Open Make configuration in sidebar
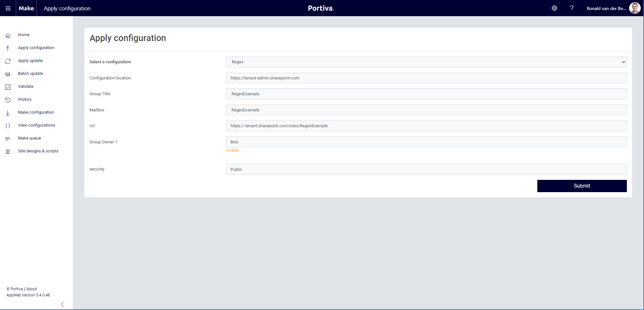644x310 pixels. pos(36,112)
